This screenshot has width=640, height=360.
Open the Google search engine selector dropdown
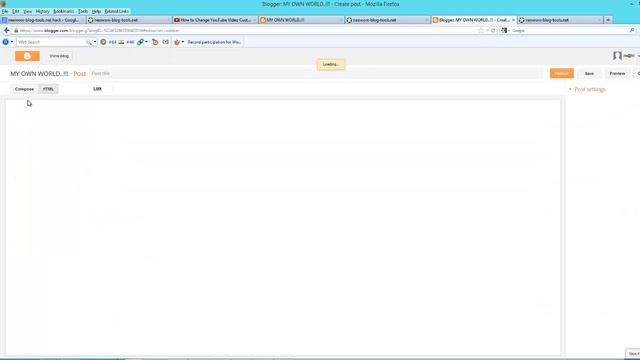pyautogui.click(x=506, y=31)
